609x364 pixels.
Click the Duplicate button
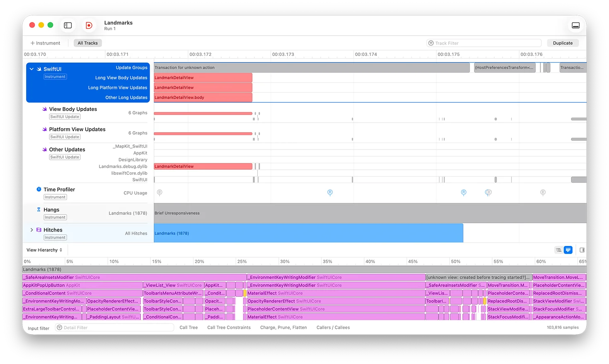[x=563, y=43]
